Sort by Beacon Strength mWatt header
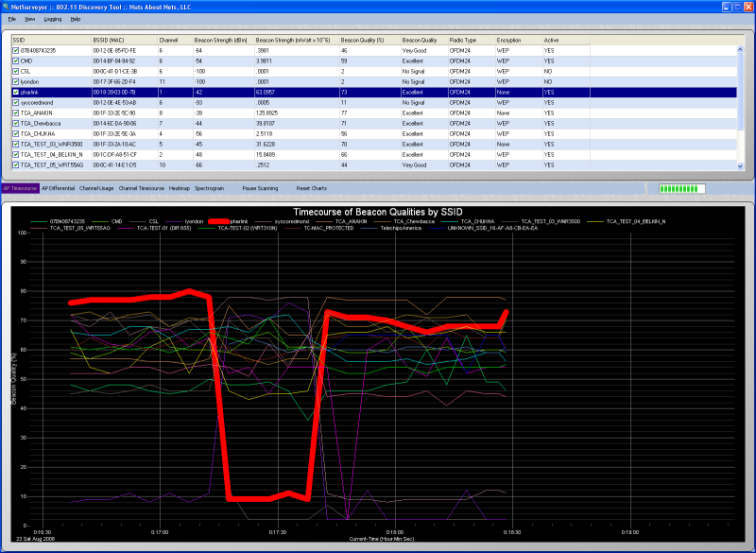756x553 pixels. 297,40
